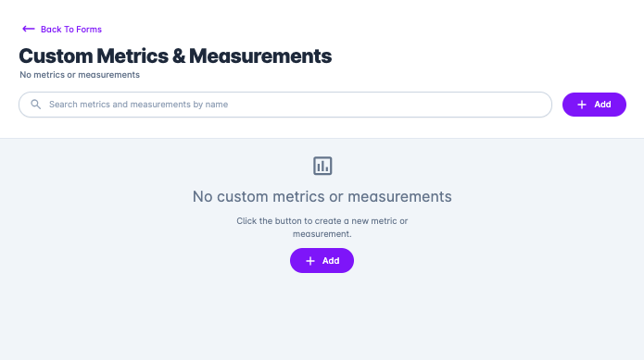
Task: Click the 'No metrics or measurements' subtitle
Action: (x=80, y=75)
